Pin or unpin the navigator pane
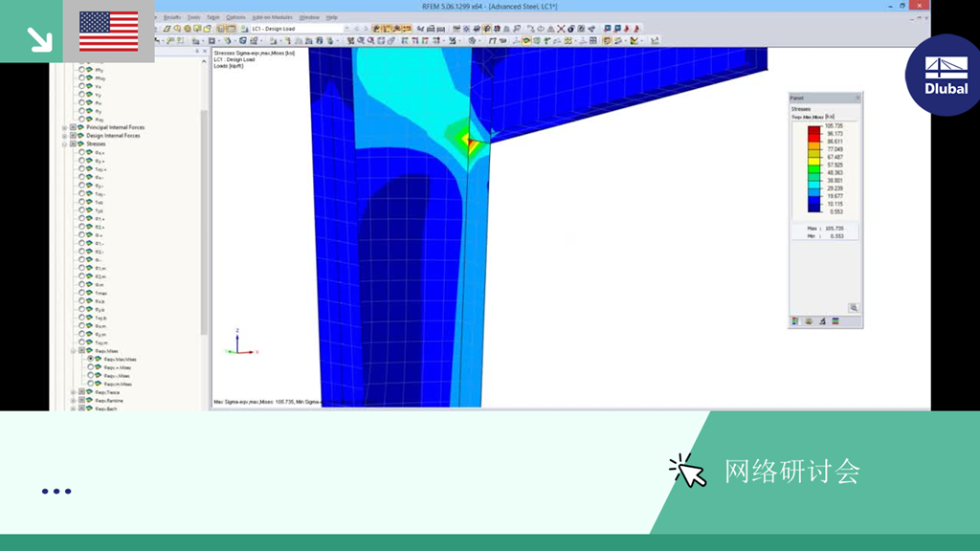980x551 pixels. [197, 52]
